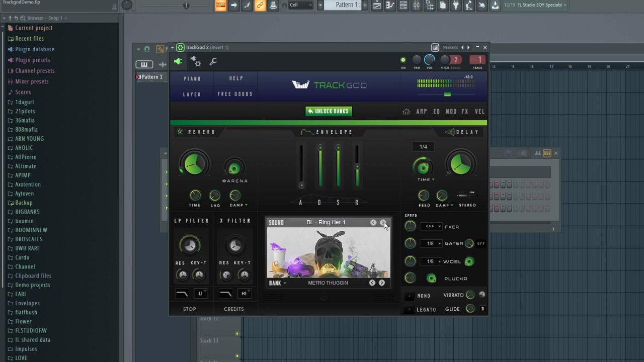Open the HELP menu item
Viewport: 644px width, 362px height.
236,79
